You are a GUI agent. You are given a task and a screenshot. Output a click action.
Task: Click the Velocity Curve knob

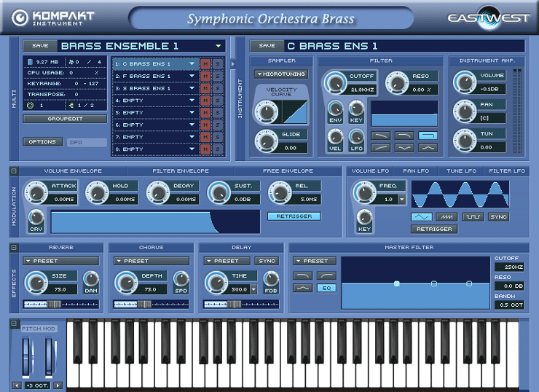[x=267, y=111]
